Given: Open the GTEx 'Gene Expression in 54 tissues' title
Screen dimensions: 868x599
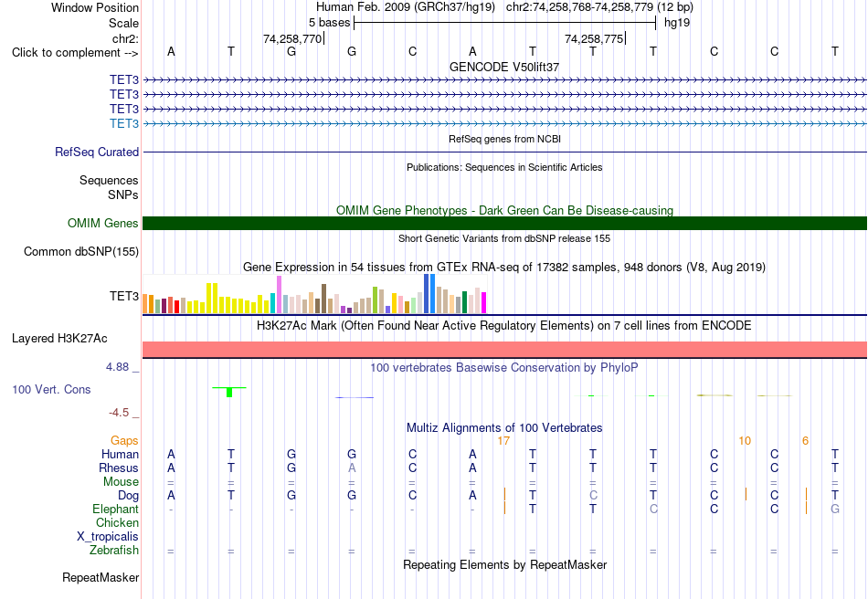Looking at the screenshot, I should pos(504,268).
